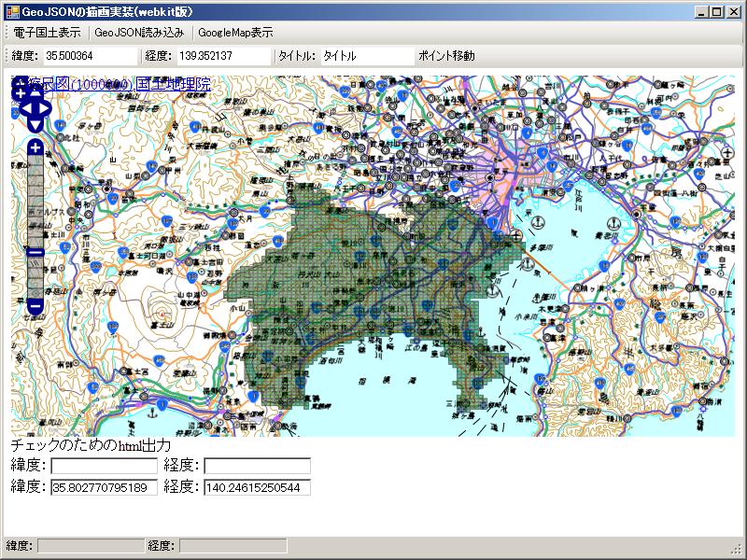Select the field containing 140.24615250544
The image size is (747, 560).
coord(257,487)
